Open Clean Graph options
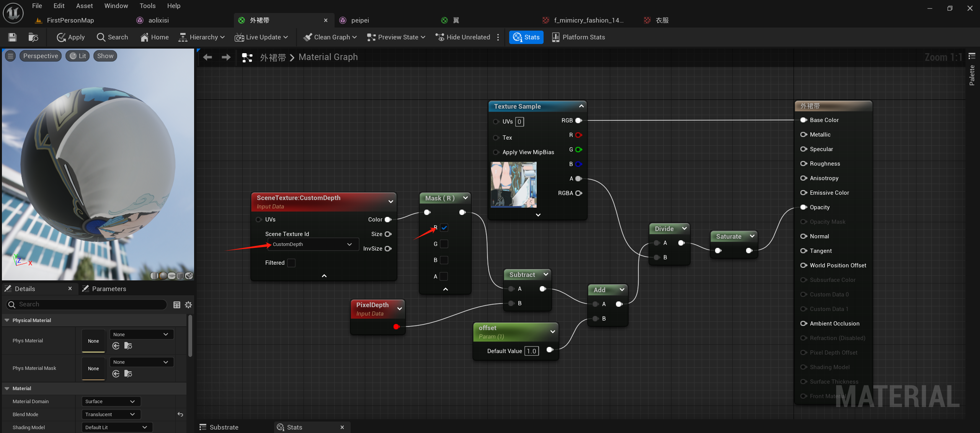The image size is (980, 433). tap(330, 37)
